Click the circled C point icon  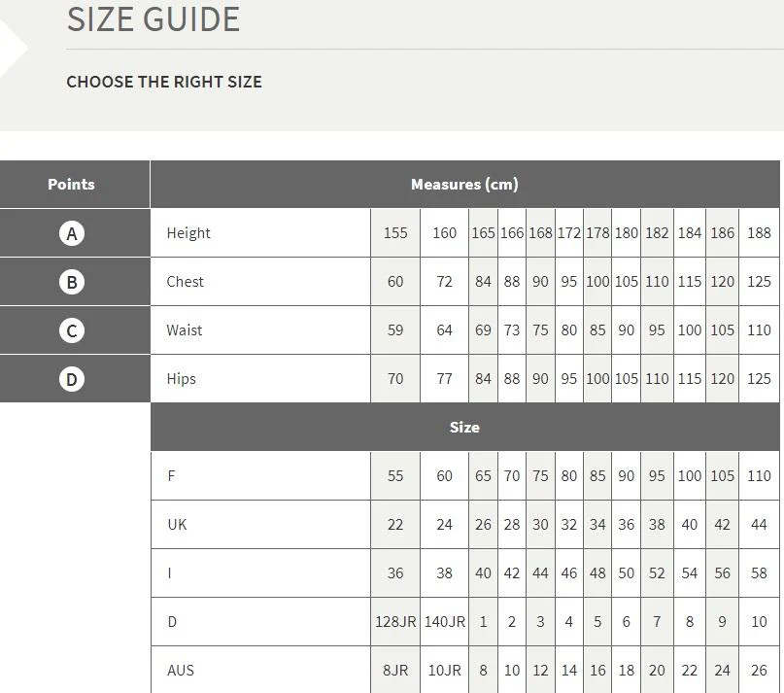coord(72,330)
